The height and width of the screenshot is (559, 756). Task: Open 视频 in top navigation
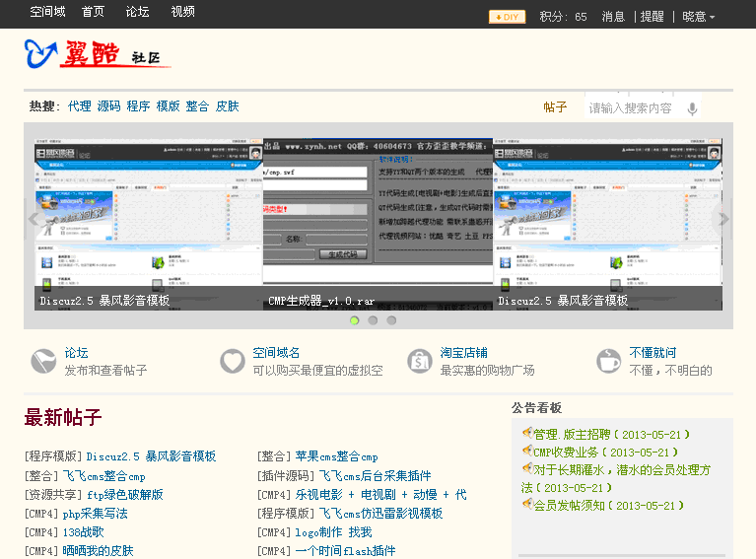tap(182, 12)
